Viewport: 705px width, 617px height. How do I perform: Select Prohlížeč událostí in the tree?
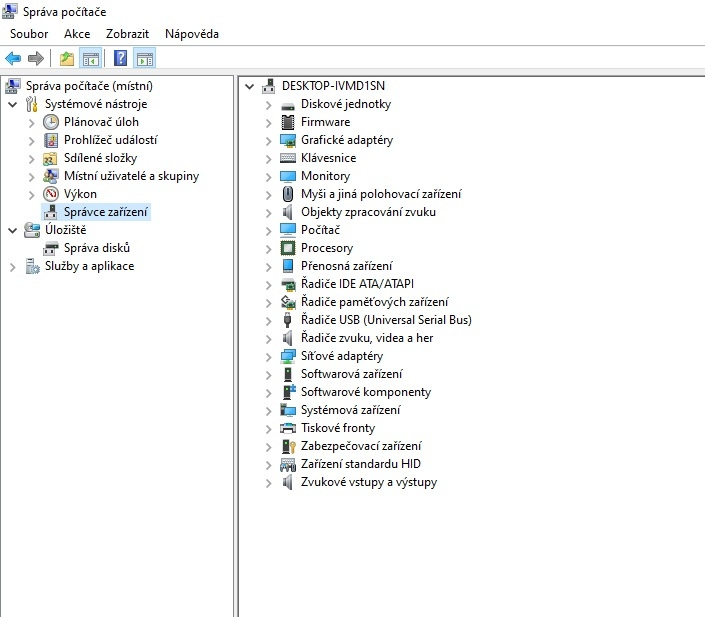click(110, 140)
